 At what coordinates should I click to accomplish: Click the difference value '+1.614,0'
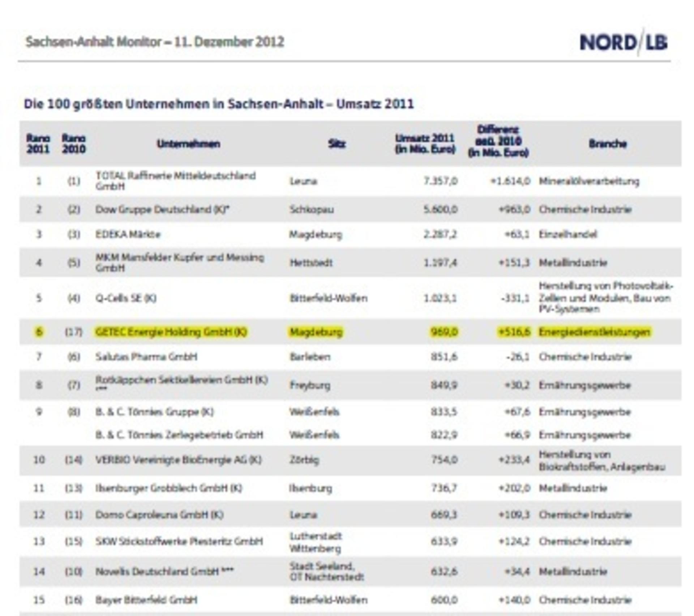510,181
